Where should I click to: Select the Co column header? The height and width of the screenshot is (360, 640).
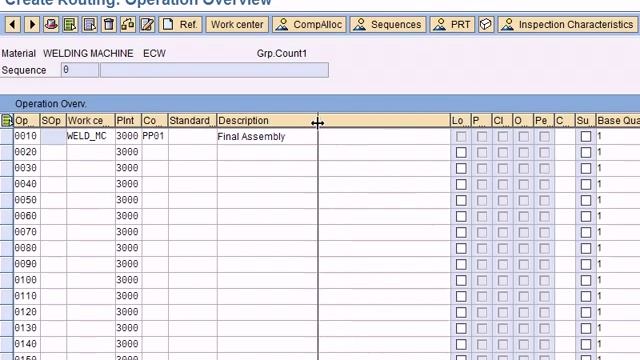155,120
